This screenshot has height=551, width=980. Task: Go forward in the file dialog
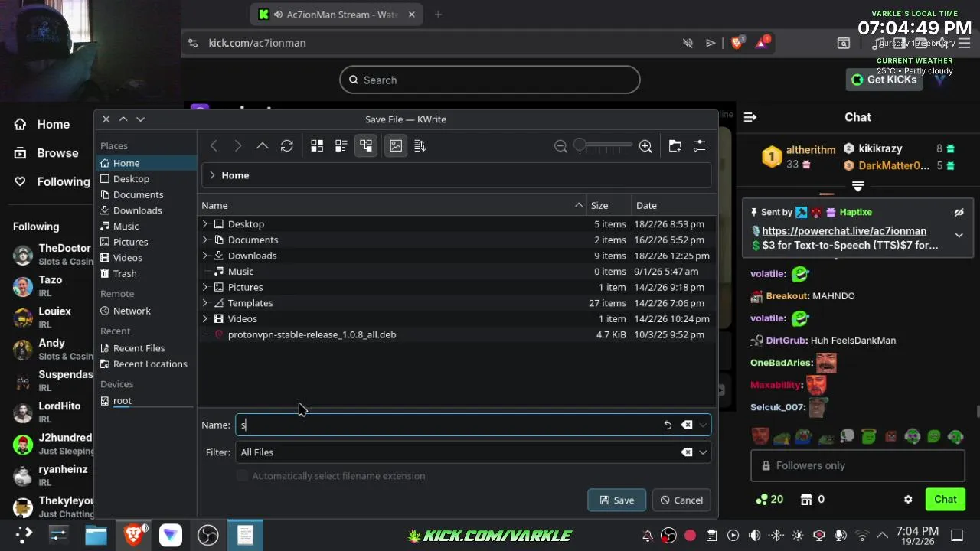coord(238,145)
